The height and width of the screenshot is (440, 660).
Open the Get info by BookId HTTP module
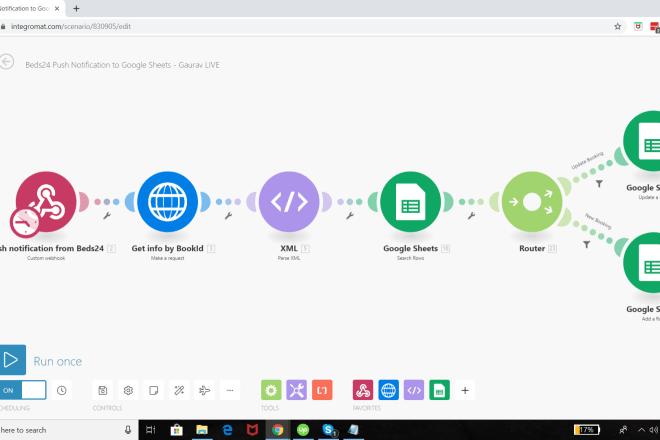tap(168, 201)
